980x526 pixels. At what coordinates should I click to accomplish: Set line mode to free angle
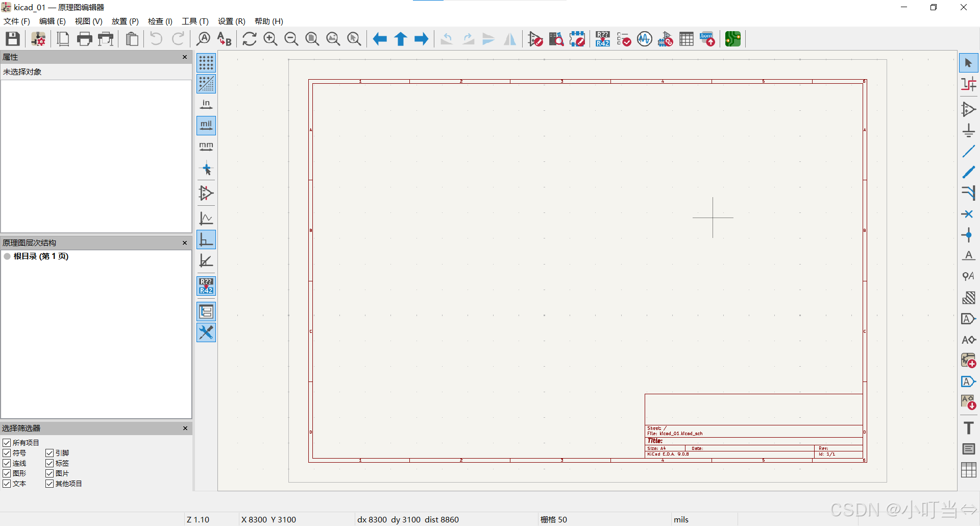pyautogui.click(x=206, y=219)
